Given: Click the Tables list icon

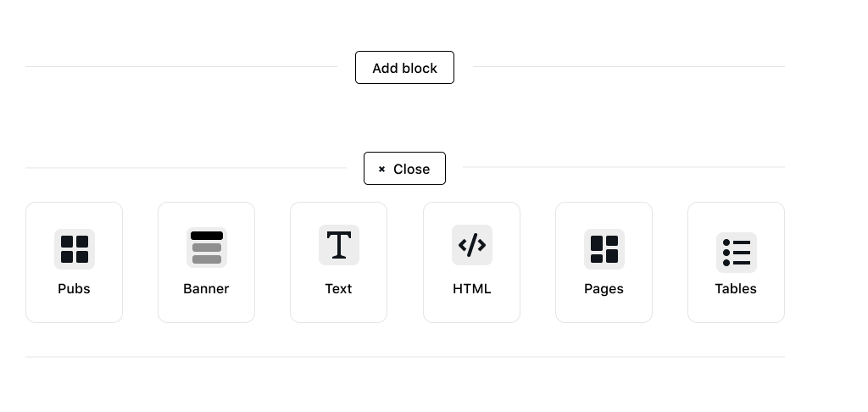Looking at the screenshot, I should click(737, 252).
